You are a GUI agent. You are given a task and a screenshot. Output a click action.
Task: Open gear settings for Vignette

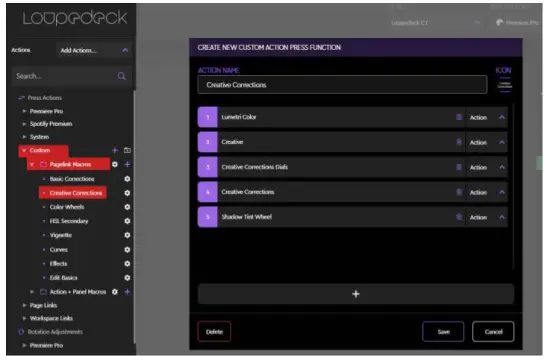coord(127,235)
